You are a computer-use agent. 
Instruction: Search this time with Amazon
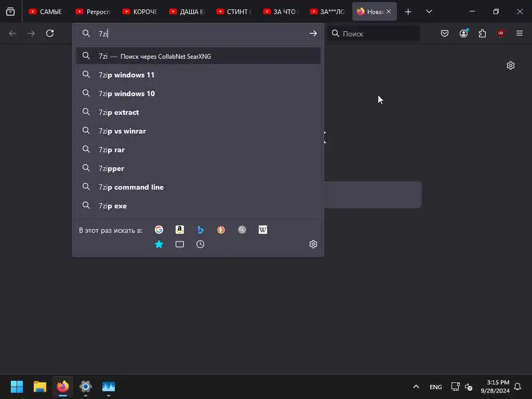pyautogui.click(x=179, y=230)
